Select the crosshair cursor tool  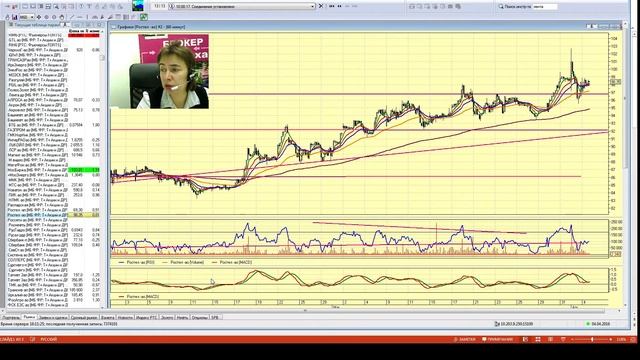tap(39, 17)
